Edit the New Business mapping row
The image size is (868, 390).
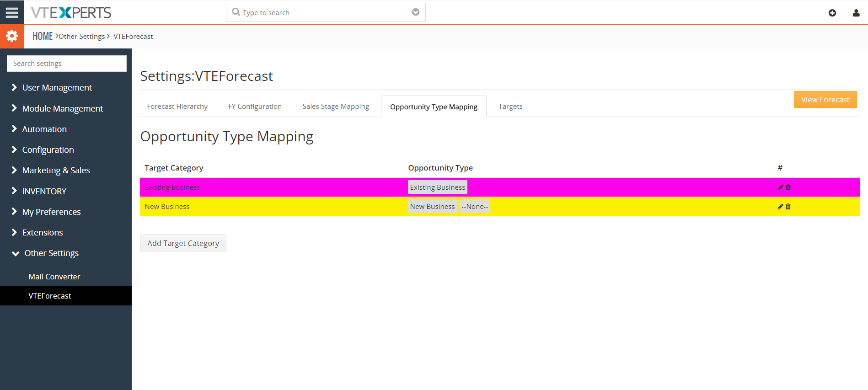pos(780,207)
